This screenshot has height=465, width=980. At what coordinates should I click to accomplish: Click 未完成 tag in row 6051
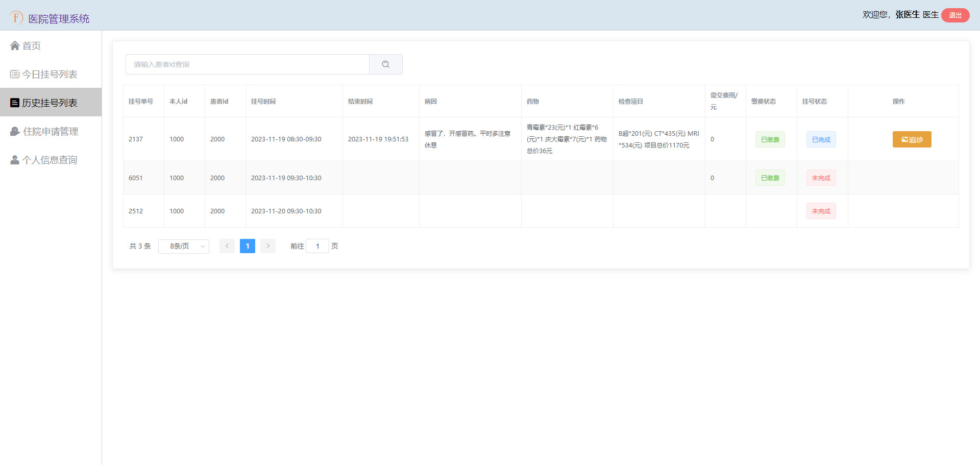pos(821,178)
